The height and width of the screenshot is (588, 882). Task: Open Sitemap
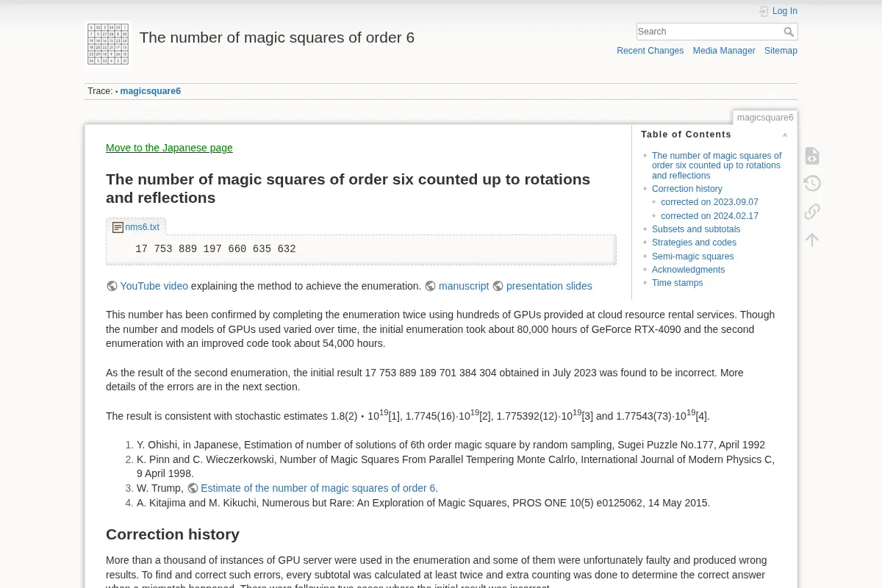781,51
